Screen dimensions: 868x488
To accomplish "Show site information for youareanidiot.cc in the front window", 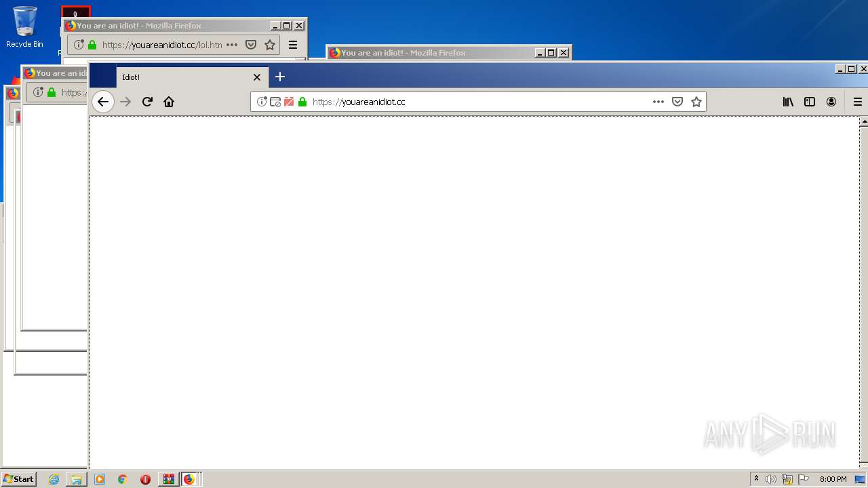I will 262,102.
